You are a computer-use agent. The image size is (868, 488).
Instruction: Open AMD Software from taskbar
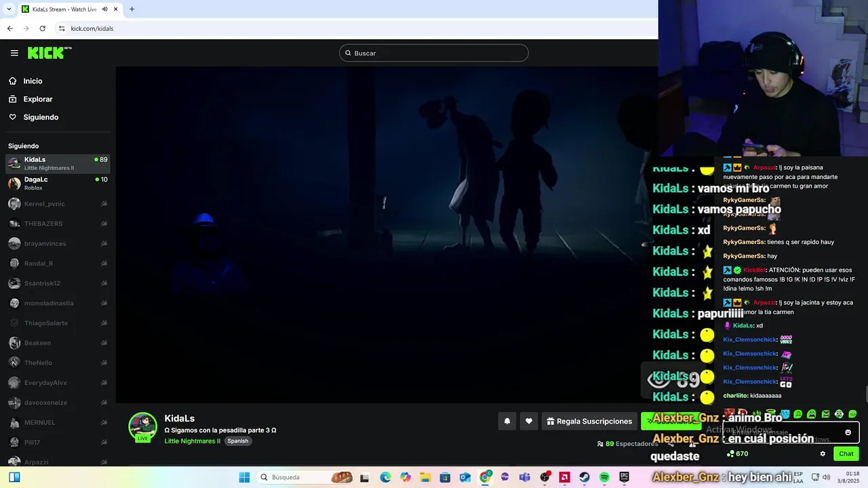[564, 477]
